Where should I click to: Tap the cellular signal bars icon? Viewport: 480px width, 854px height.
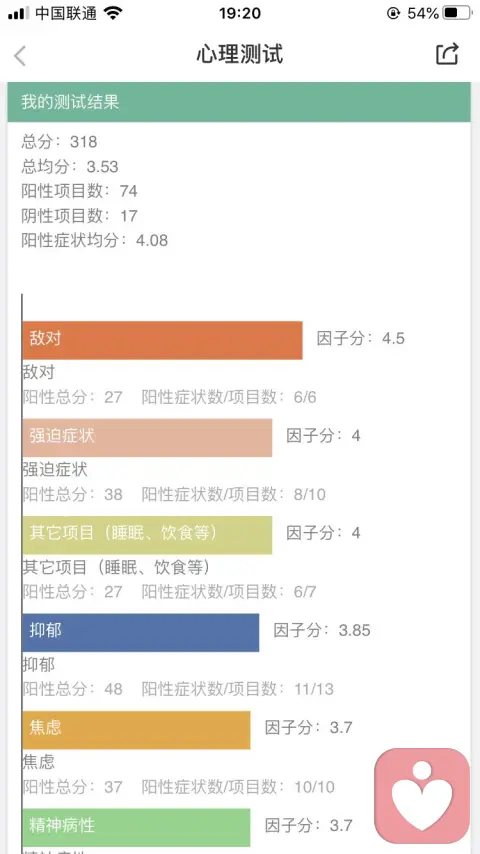click(19, 13)
